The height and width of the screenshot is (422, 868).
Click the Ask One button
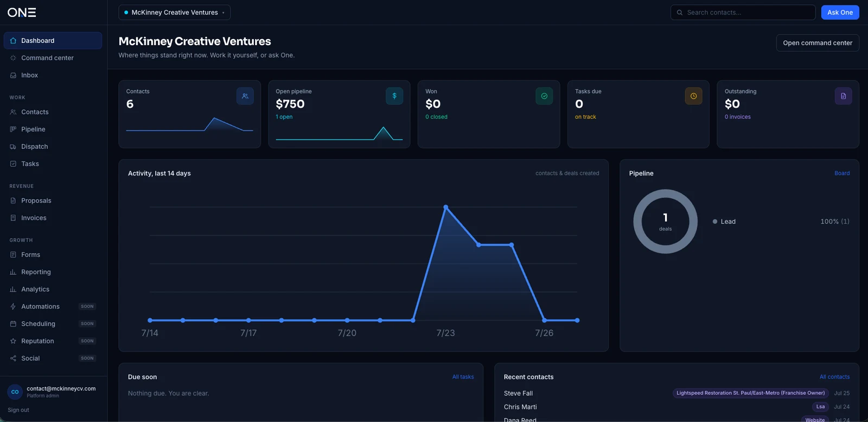840,12
